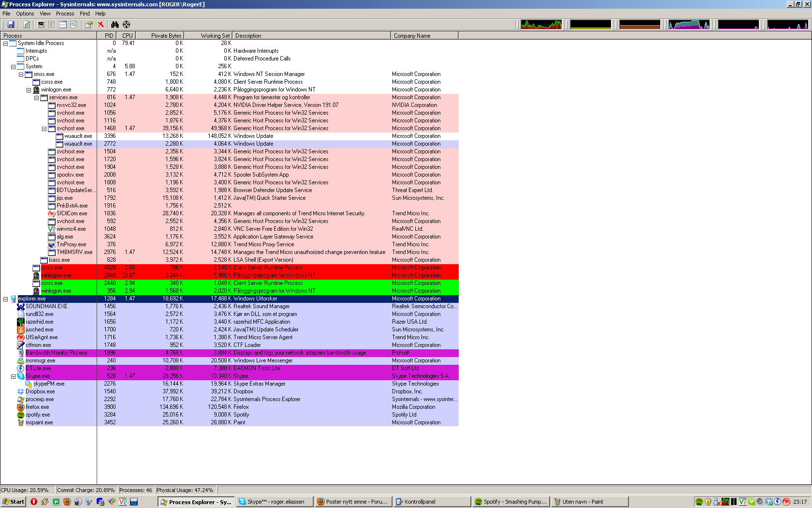Collapse the Skype.exe tree node

click(x=13, y=376)
